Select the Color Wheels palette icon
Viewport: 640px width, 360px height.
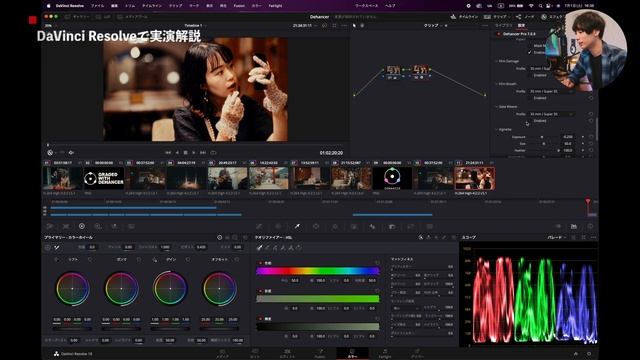82,226
